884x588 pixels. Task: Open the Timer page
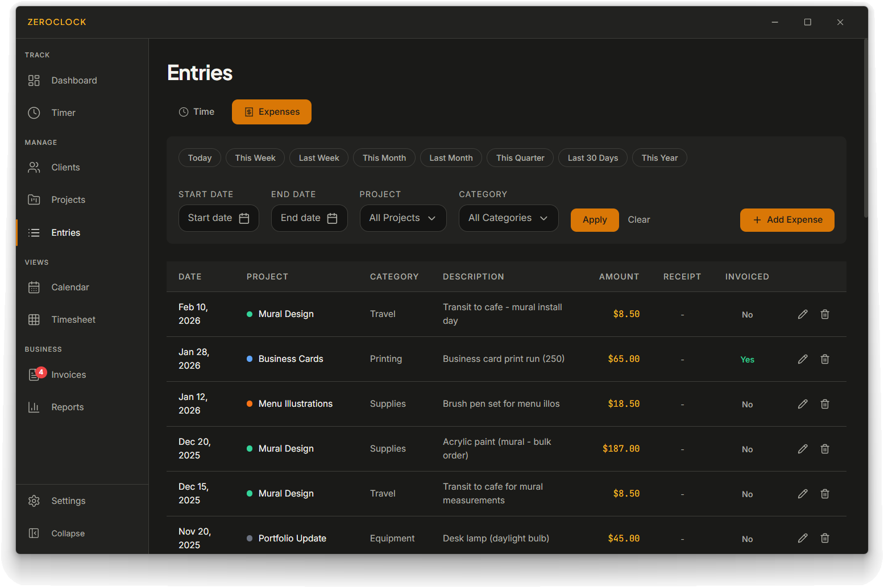tap(63, 113)
